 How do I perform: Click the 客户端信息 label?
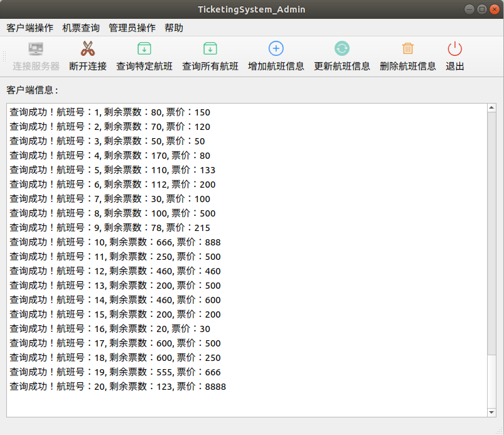click(x=32, y=90)
